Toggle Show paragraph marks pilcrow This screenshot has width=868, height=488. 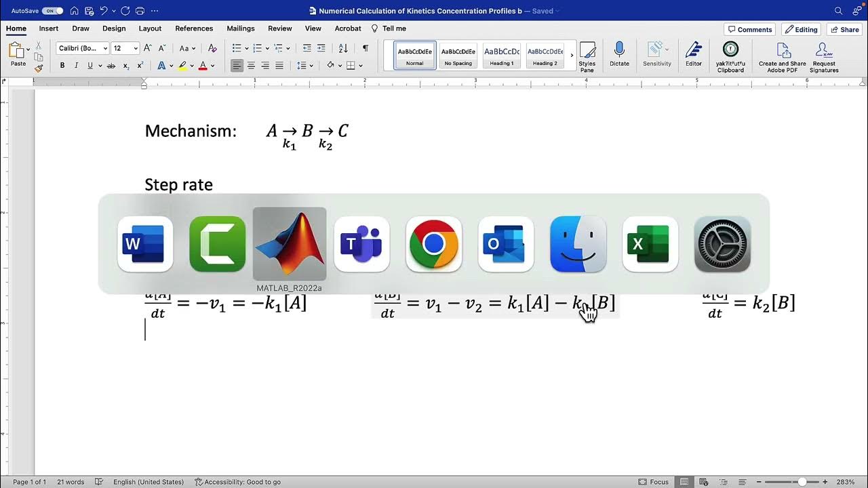366,48
